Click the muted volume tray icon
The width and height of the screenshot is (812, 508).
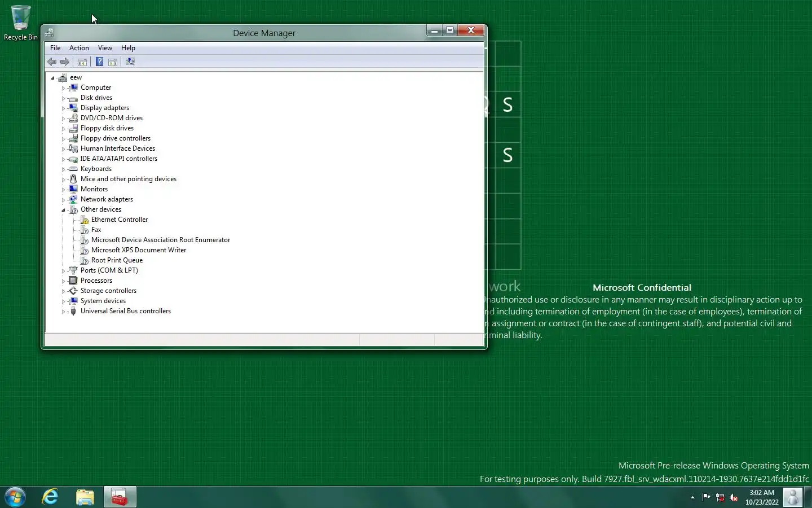(x=734, y=497)
